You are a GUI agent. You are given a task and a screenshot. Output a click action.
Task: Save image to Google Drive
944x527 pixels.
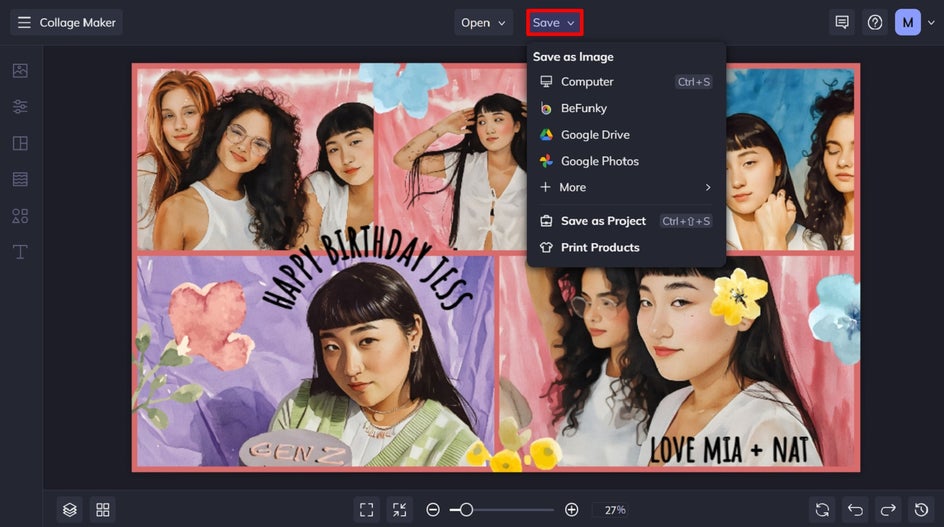[x=626, y=134]
